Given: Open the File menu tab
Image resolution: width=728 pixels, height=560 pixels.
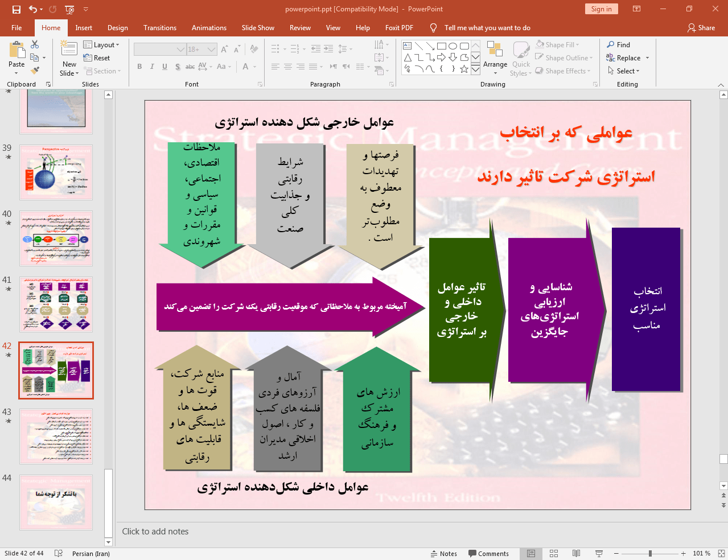Looking at the screenshot, I should coord(17,28).
